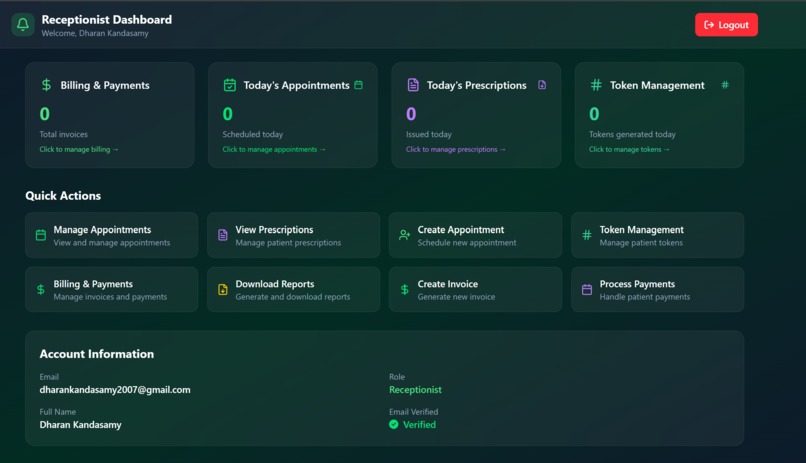
Task: Open Manage Appointments quick action
Action: click(x=112, y=235)
